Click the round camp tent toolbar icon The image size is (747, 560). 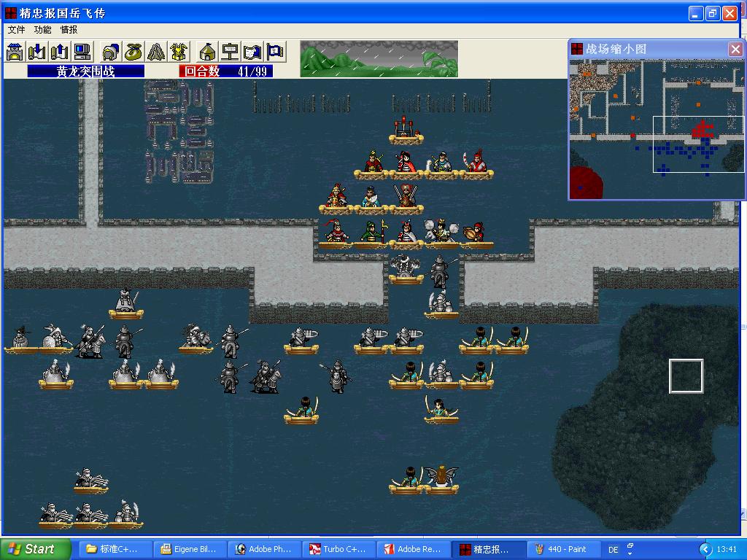click(x=207, y=52)
